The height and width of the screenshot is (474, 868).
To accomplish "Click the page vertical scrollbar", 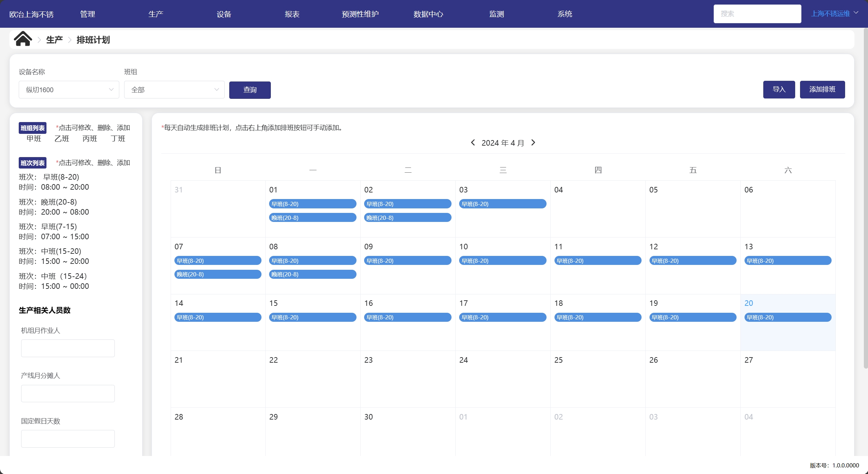I will [866, 198].
